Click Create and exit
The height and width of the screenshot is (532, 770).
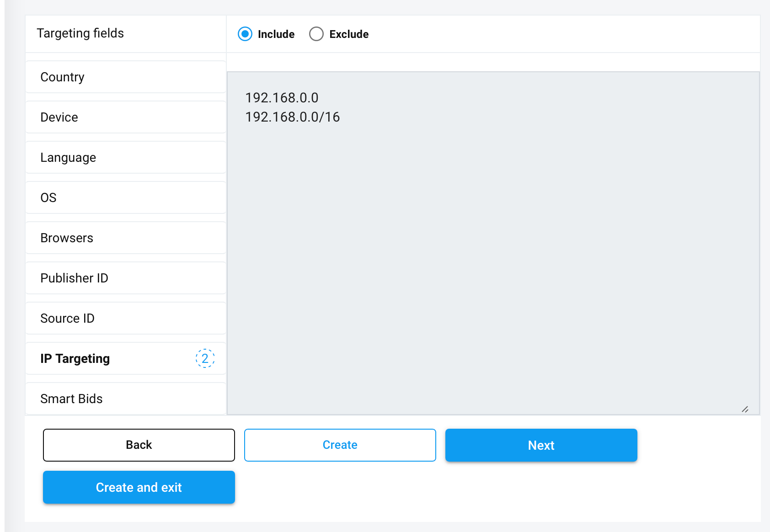pos(139,487)
